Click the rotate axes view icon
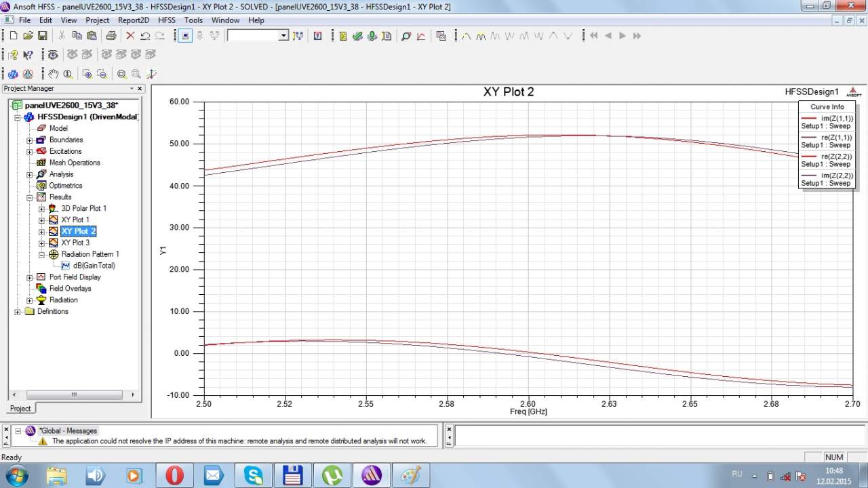 click(x=151, y=74)
